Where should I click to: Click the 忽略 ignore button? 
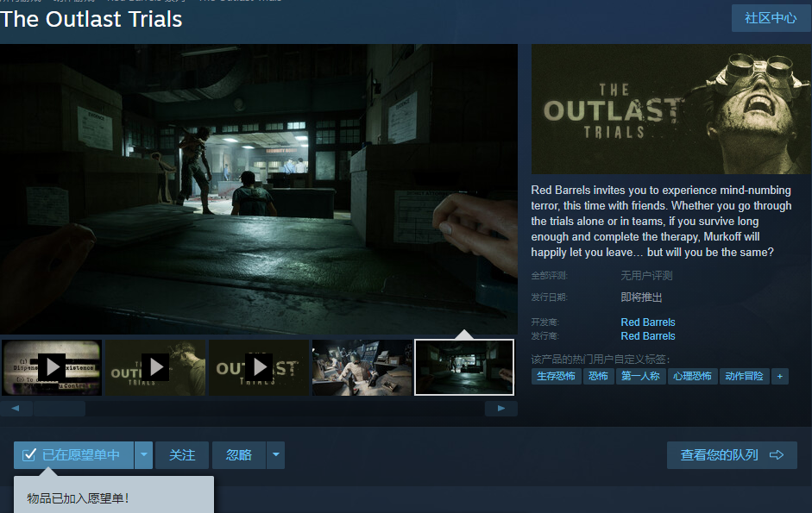point(239,455)
